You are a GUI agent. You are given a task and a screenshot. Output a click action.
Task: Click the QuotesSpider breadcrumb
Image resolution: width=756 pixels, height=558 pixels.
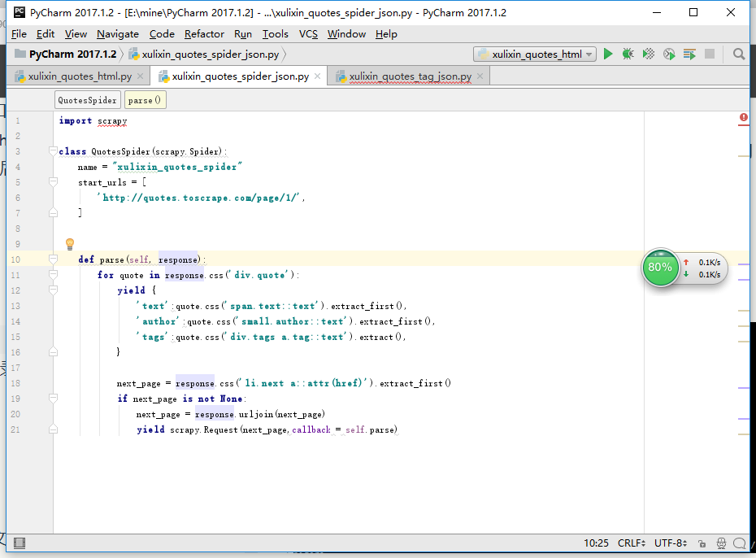87,100
